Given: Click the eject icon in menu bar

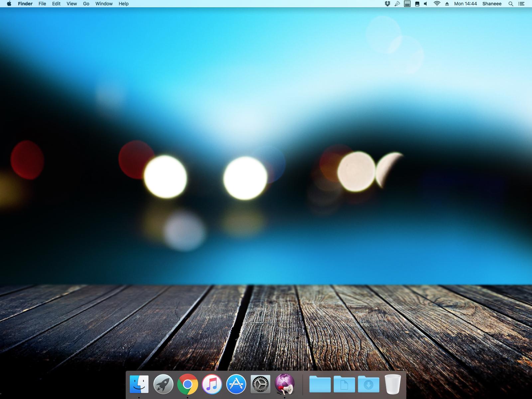Looking at the screenshot, I should coord(447,4).
